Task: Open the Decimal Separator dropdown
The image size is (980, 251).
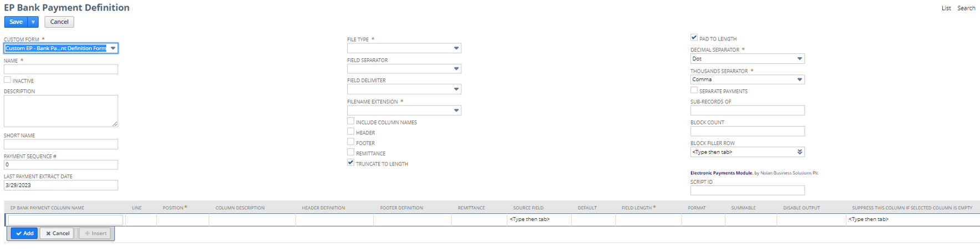Action: [799, 58]
